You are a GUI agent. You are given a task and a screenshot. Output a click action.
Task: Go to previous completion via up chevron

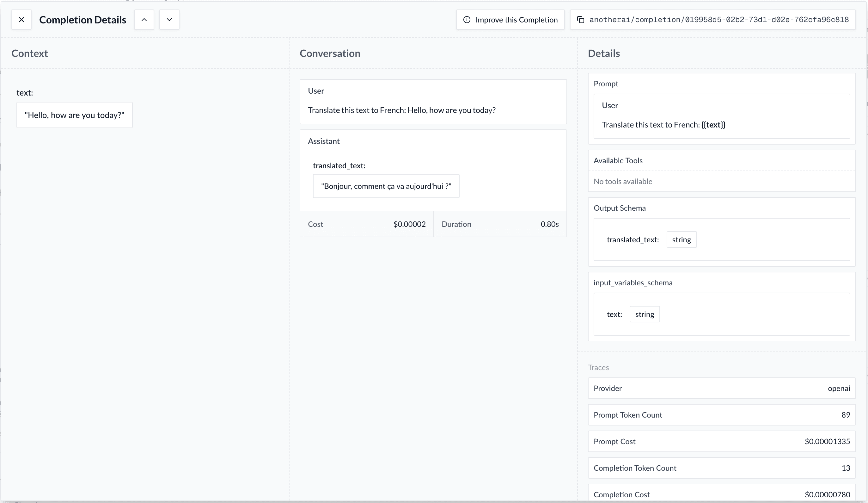144,20
